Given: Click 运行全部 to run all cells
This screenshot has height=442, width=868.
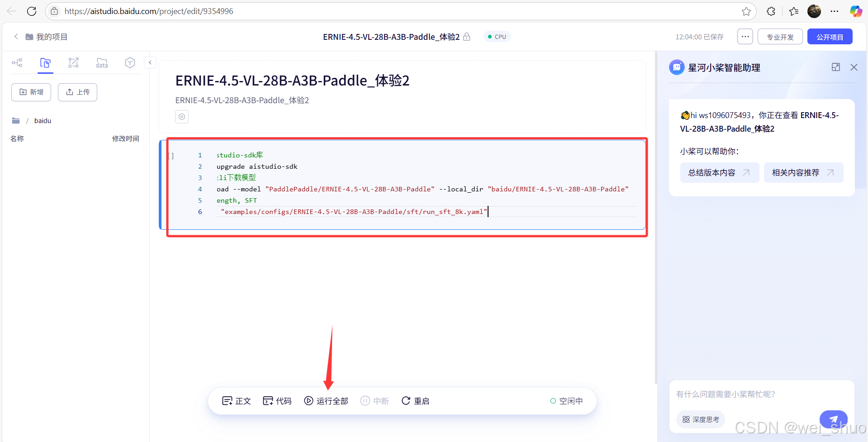Looking at the screenshot, I should 326,401.
